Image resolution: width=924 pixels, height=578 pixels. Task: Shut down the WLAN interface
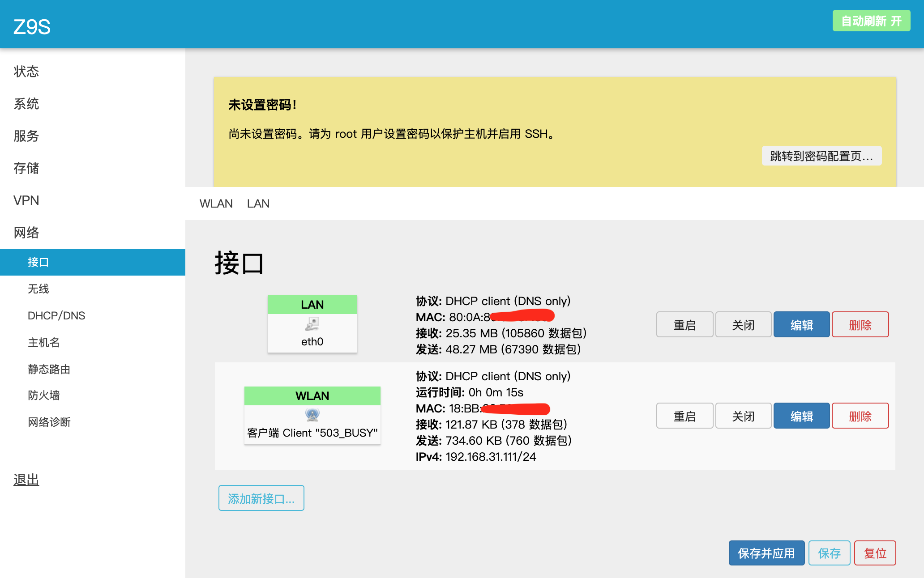[743, 416]
